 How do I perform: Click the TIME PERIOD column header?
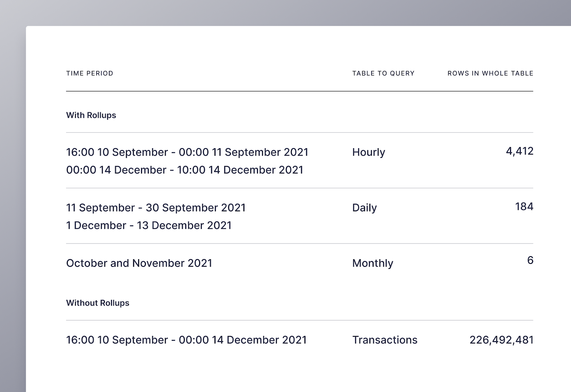coord(90,73)
